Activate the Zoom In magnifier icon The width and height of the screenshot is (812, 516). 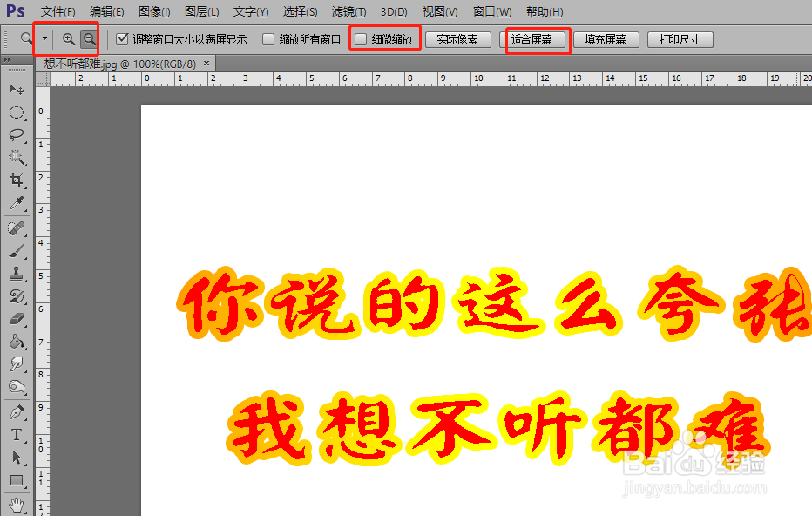tap(68, 38)
